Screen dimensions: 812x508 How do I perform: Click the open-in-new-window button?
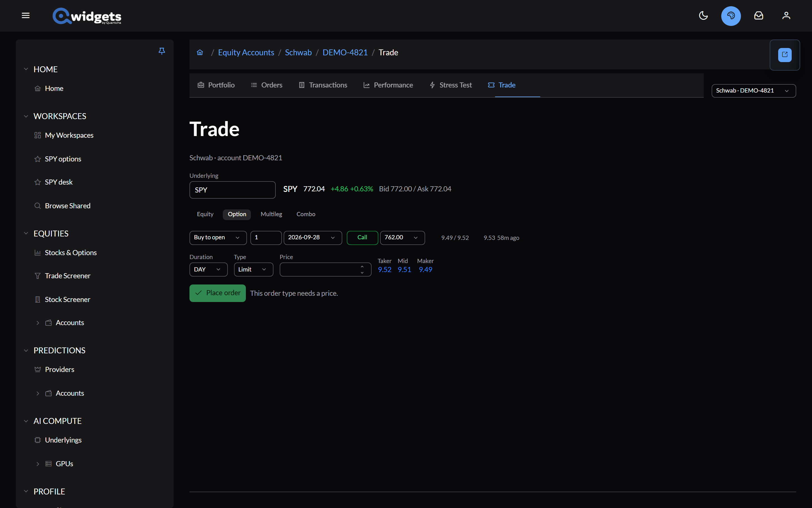pyautogui.click(x=784, y=55)
